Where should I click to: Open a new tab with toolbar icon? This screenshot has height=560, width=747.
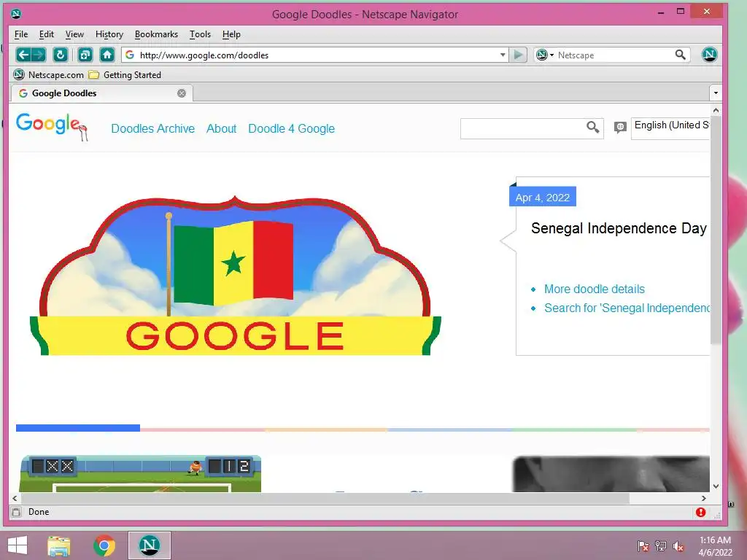point(85,55)
